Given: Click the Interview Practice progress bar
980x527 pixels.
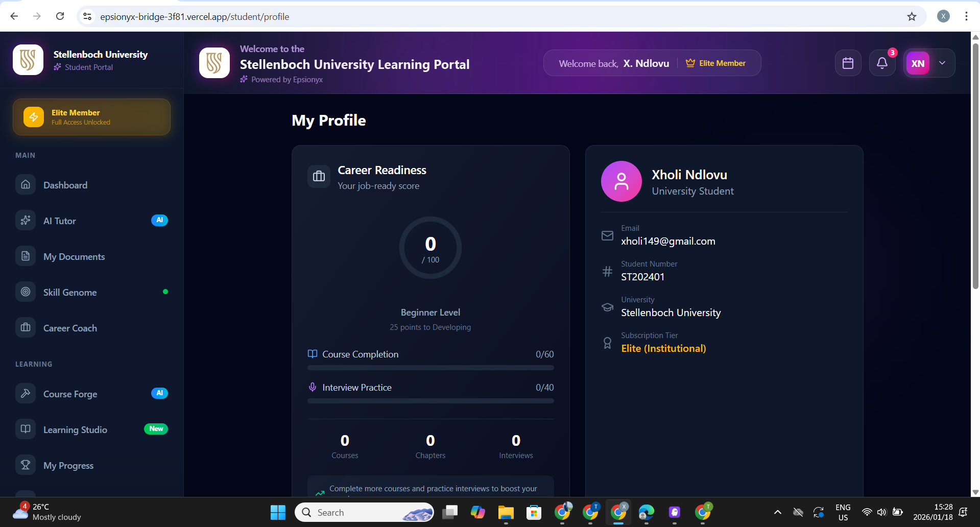Looking at the screenshot, I should point(431,401).
